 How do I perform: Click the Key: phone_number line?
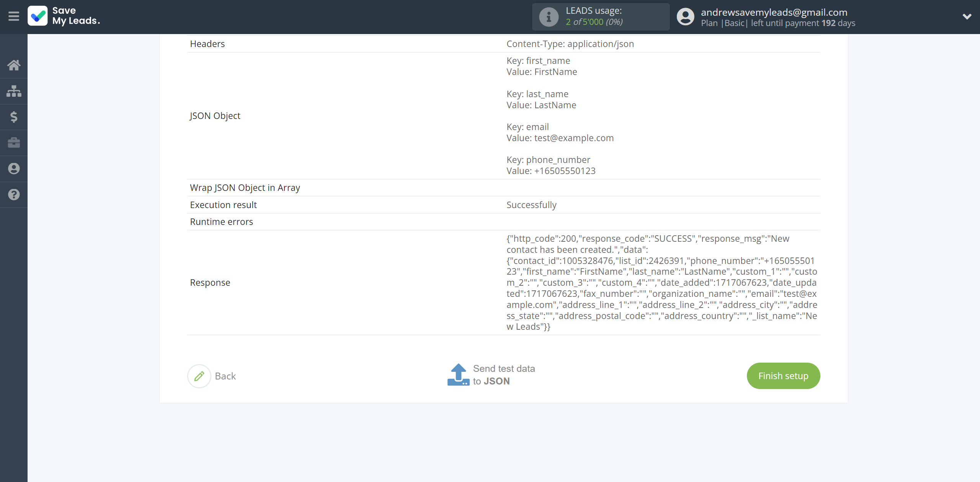pos(548,160)
